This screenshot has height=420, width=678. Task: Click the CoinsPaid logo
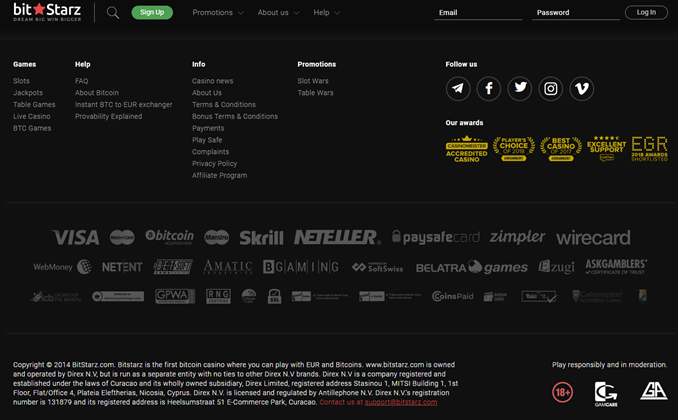453,296
